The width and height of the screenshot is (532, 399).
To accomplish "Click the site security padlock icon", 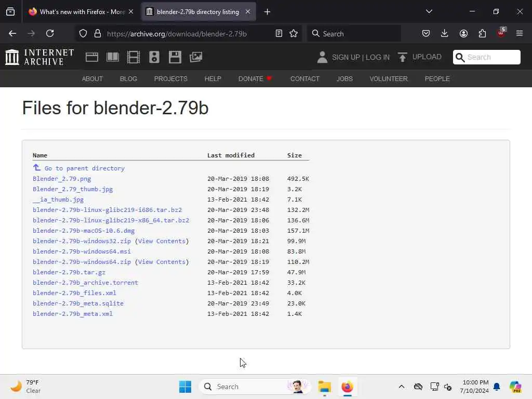I will (98, 34).
